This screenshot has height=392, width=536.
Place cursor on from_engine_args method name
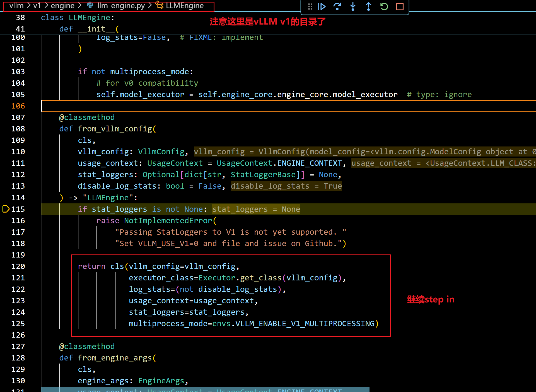click(115, 358)
